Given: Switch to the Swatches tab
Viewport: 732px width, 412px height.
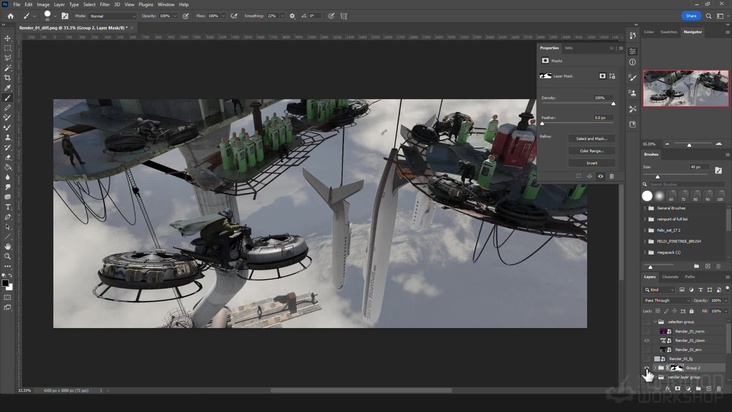Looking at the screenshot, I should 669,32.
